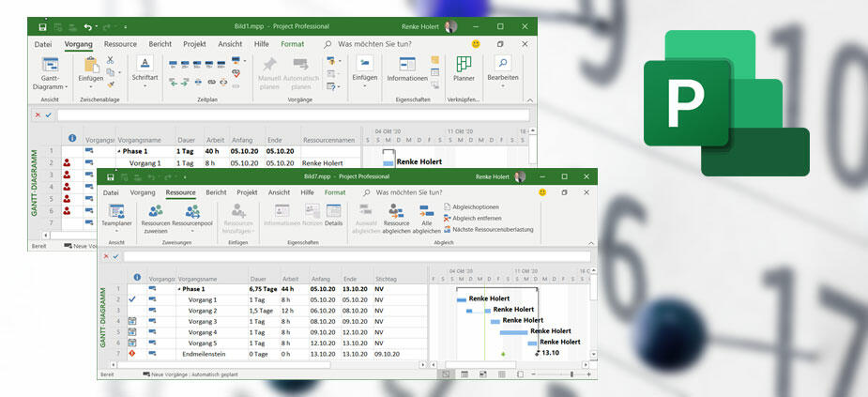Switch to the Bericht tab in front window
Image resolution: width=868 pixels, height=397 pixels.
click(x=216, y=192)
